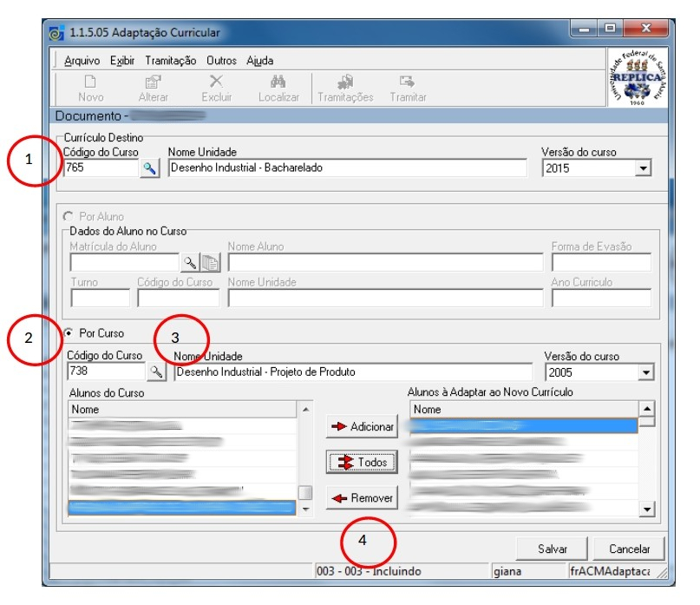Click the Todos button
Image resolution: width=700 pixels, height=605 pixels.
(362, 463)
